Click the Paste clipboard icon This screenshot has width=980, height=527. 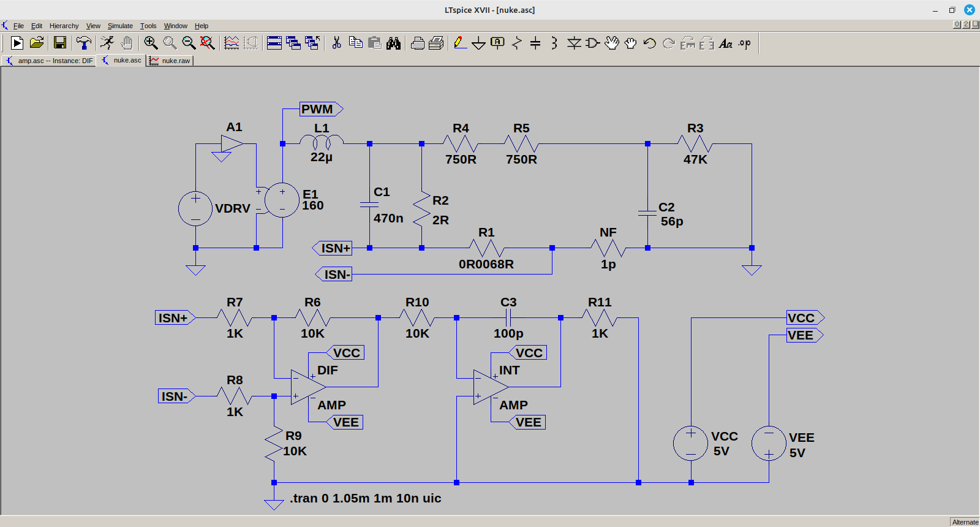coord(375,43)
